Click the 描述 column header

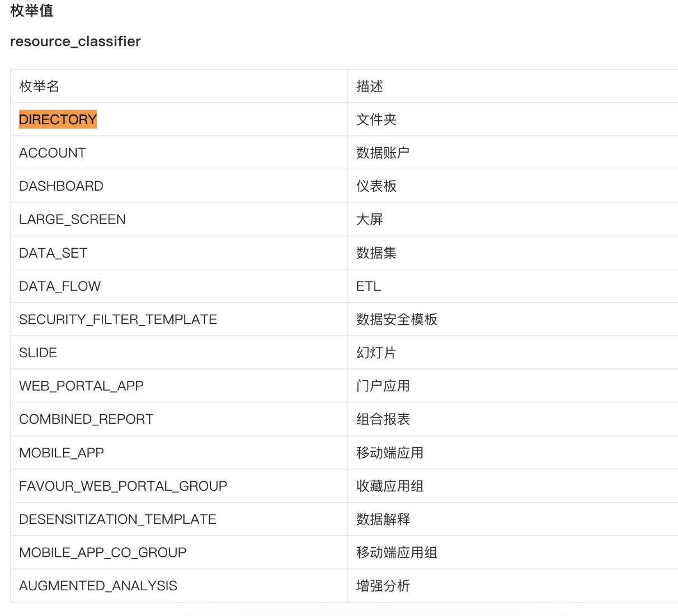(369, 87)
